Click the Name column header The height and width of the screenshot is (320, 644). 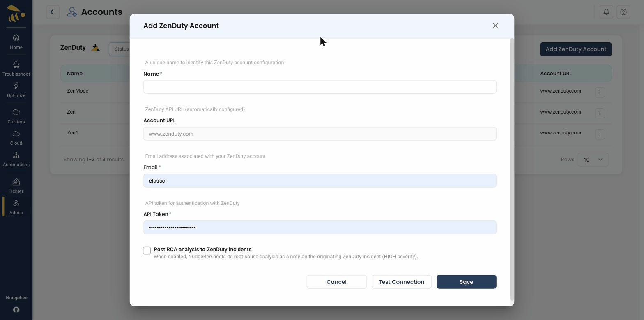(75, 74)
